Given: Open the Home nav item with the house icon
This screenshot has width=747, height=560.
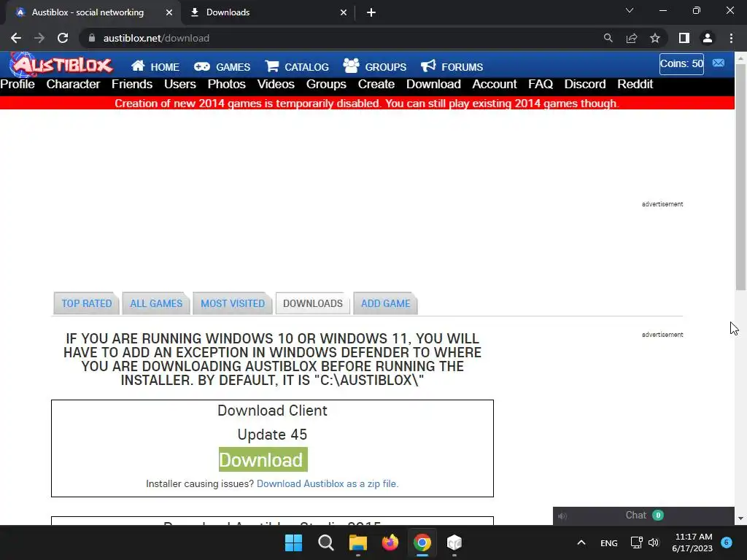Looking at the screenshot, I should pyautogui.click(x=155, y=66).
